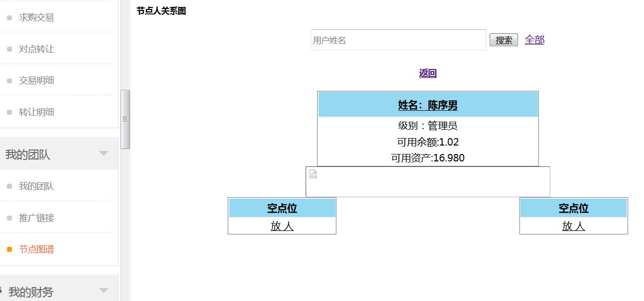Select the 节点图谱 menu item
Screen dimensions: 644x301
point(36,249)
